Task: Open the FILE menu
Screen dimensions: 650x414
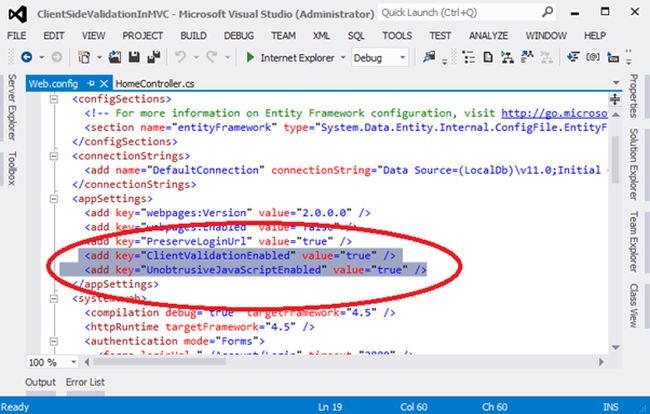Action: point(17,36)
